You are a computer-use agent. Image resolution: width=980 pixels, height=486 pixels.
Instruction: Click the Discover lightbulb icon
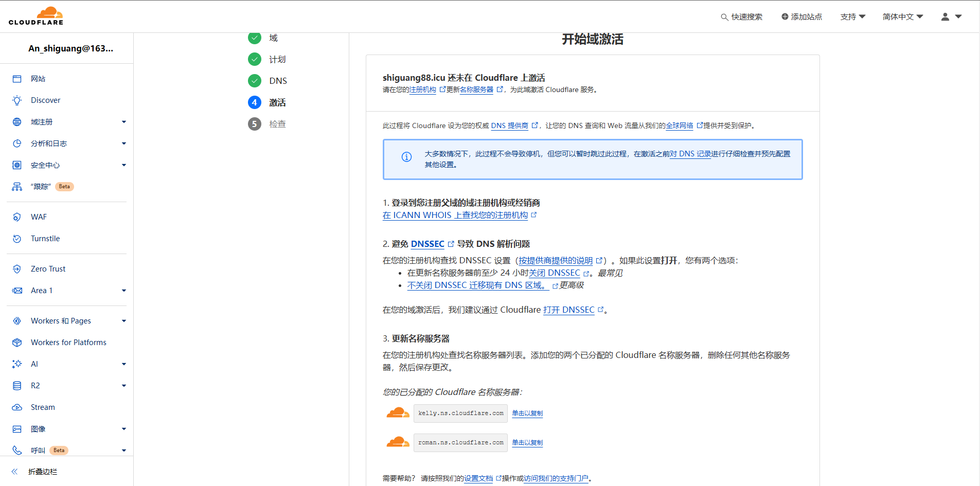point(17,100)
